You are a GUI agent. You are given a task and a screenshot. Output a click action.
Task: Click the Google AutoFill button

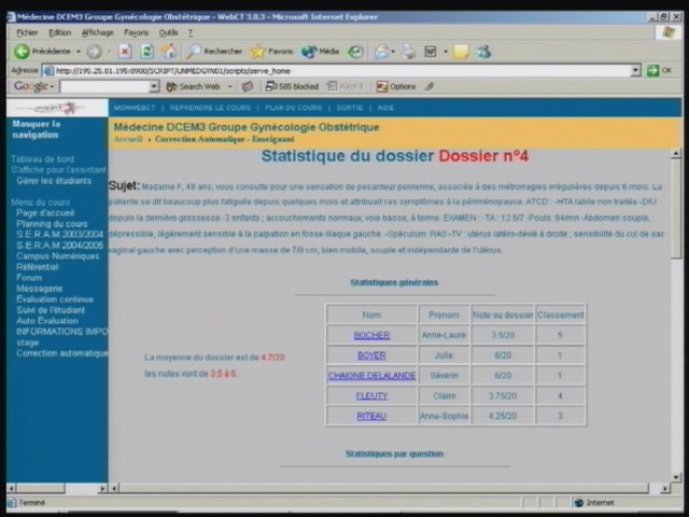coord(345,87)
